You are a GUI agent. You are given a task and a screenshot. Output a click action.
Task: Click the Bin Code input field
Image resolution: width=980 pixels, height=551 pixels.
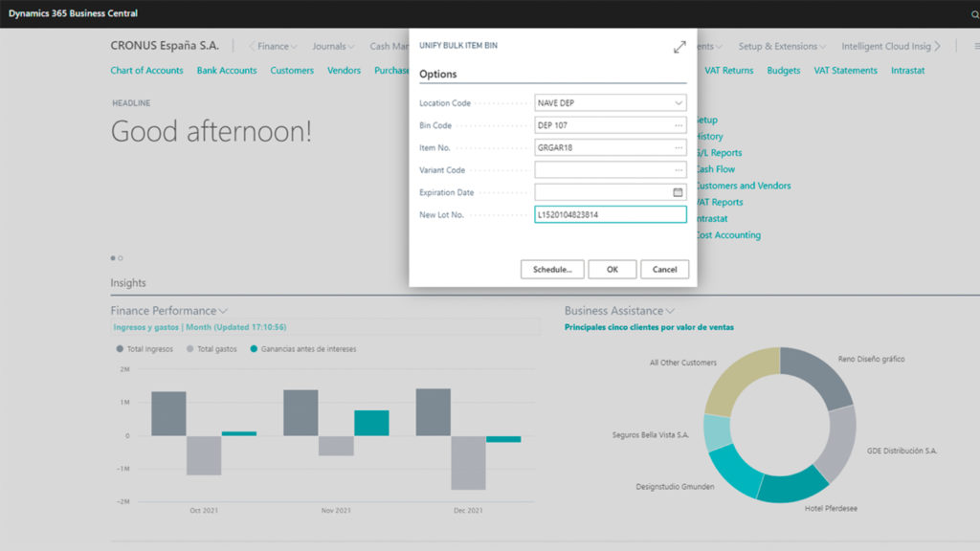pyautogui.click(x=610, y=125)
